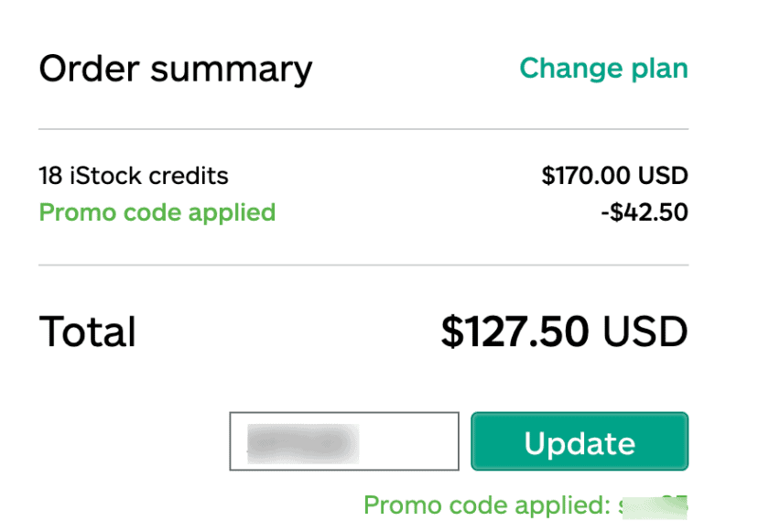Select the Order summary heading
This screenshot has width=769, height=532.
tap(175, 68)
